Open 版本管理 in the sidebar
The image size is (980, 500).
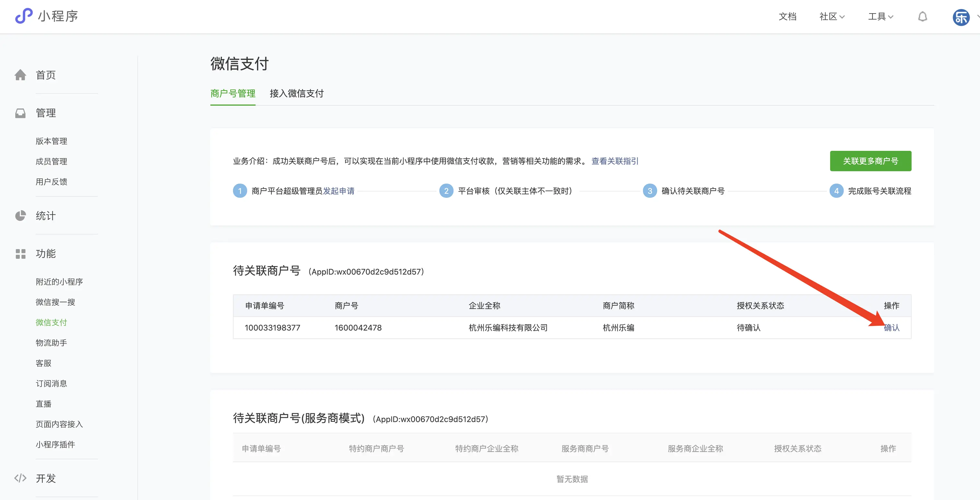tap(51, 141)
